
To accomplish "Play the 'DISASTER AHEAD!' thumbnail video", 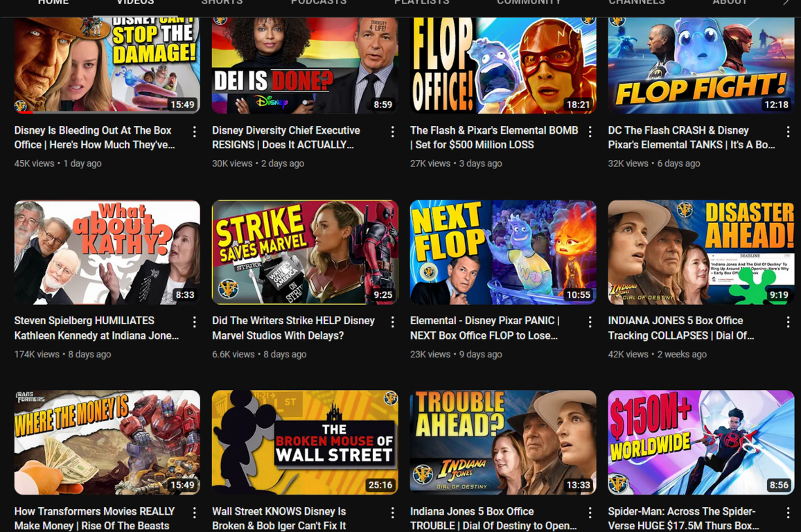I will point(701,252).
